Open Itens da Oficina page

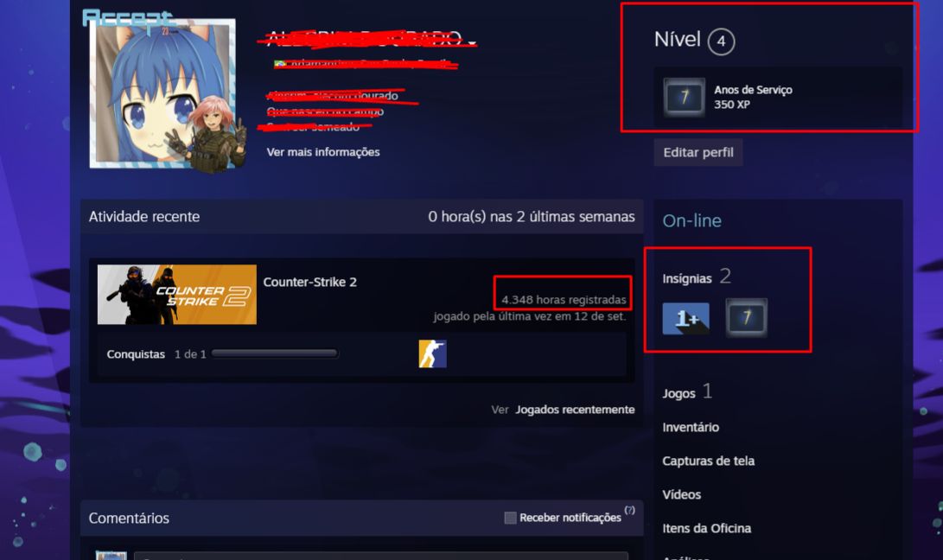pos(706,528)
